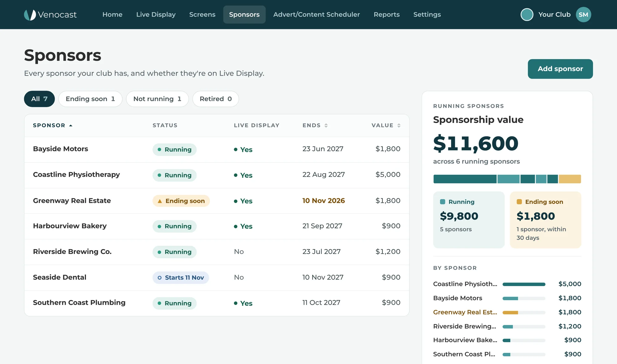Viewport: 617px width, 364px height.
Task: Open the SM user avatar
Action: coord(583,14)
